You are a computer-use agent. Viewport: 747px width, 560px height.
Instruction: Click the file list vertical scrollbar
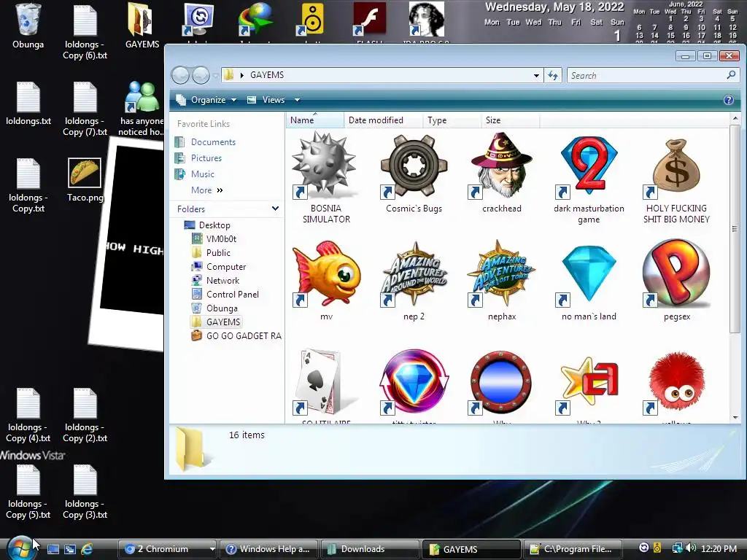point(735,228)
